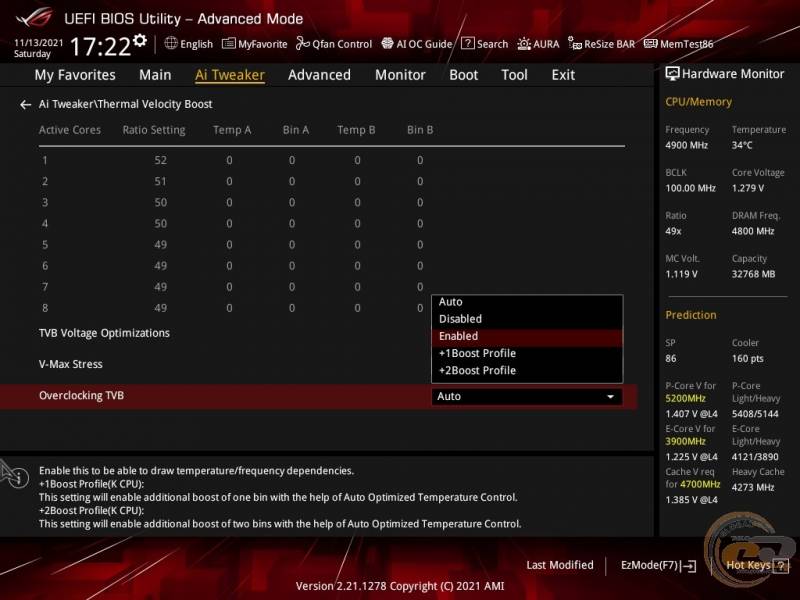Choose Auto in the dropdown list

(x=527, y=302)
